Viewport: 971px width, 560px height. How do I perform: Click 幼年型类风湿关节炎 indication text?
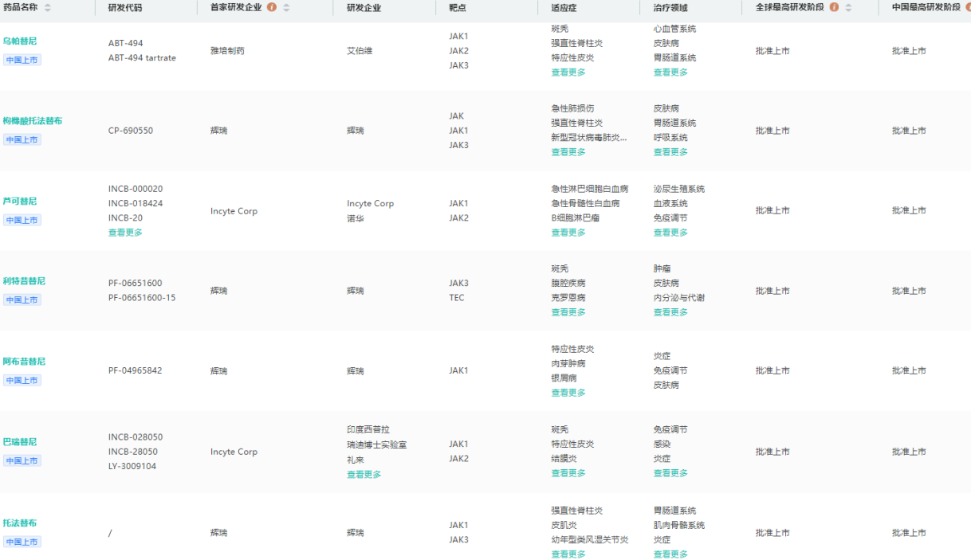(589, 539)
